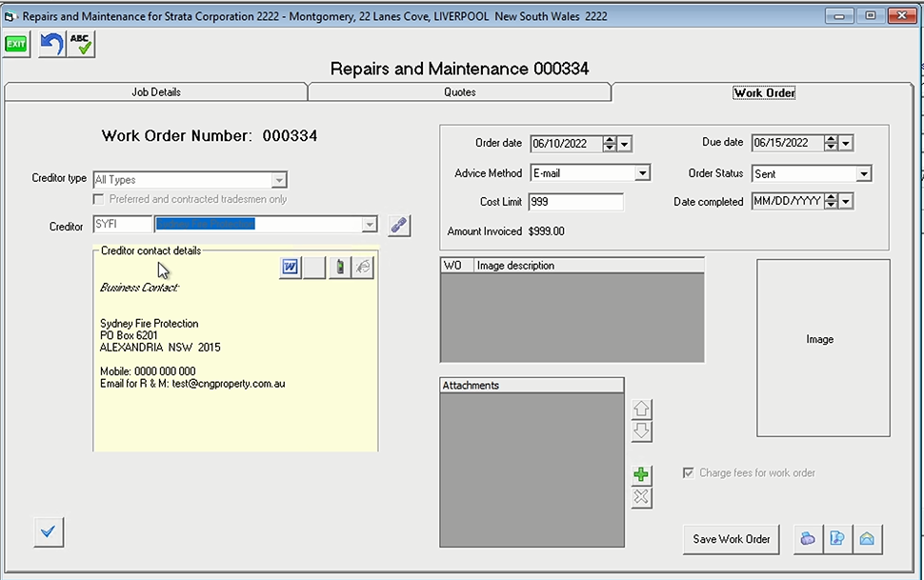The width and height of the screenshot is (924, 580).
Task: Click the Sydney Fire Protection address line
Action: pos(150,324)
